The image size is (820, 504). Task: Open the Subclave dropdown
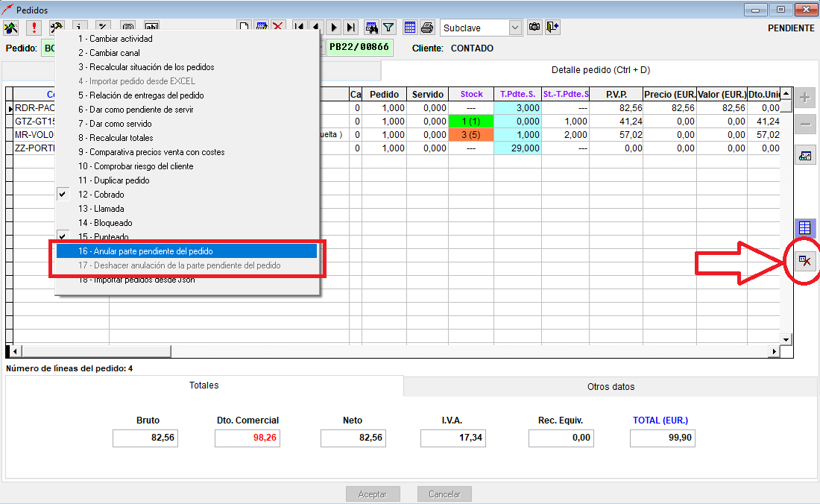(515, 28)
